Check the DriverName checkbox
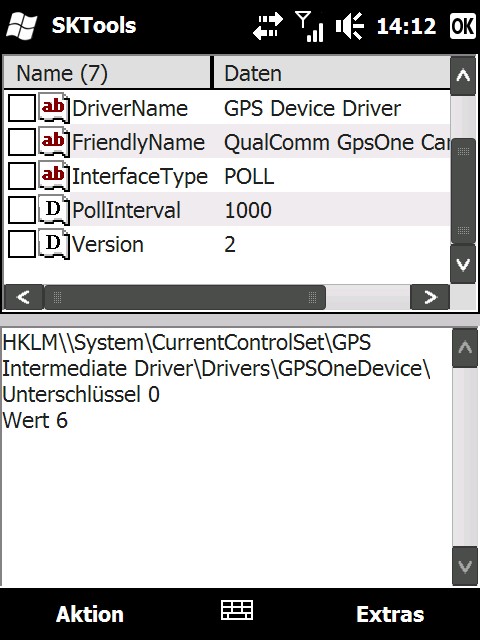The height and width of the screenshot is (640, 480). tap(22, 109)
